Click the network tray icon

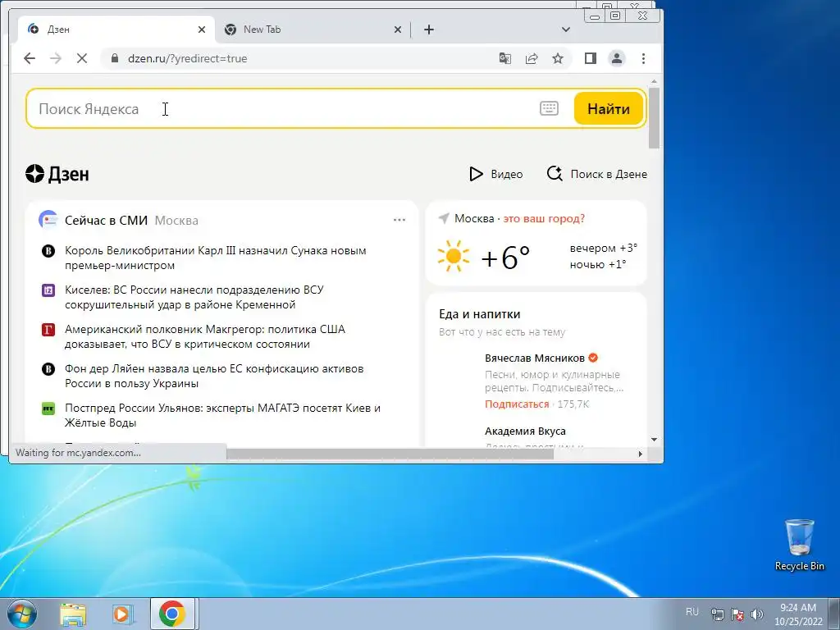(717, 614)
